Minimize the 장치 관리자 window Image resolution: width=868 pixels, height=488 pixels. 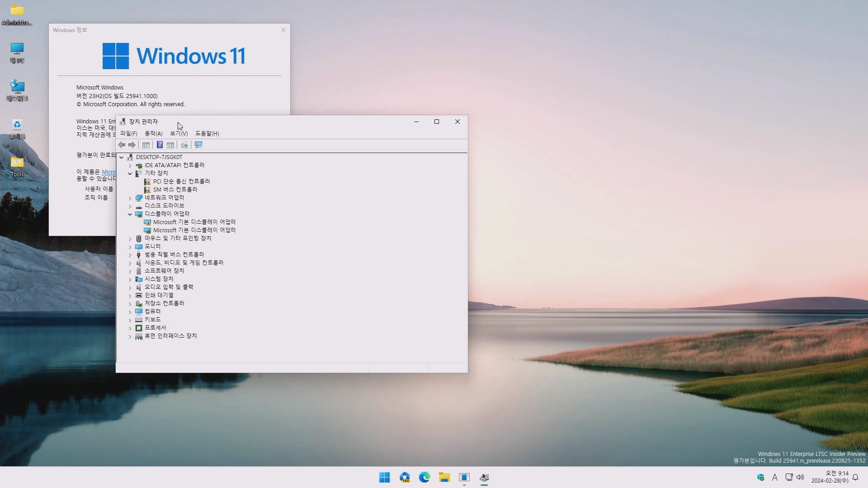[x=416, y=122]
